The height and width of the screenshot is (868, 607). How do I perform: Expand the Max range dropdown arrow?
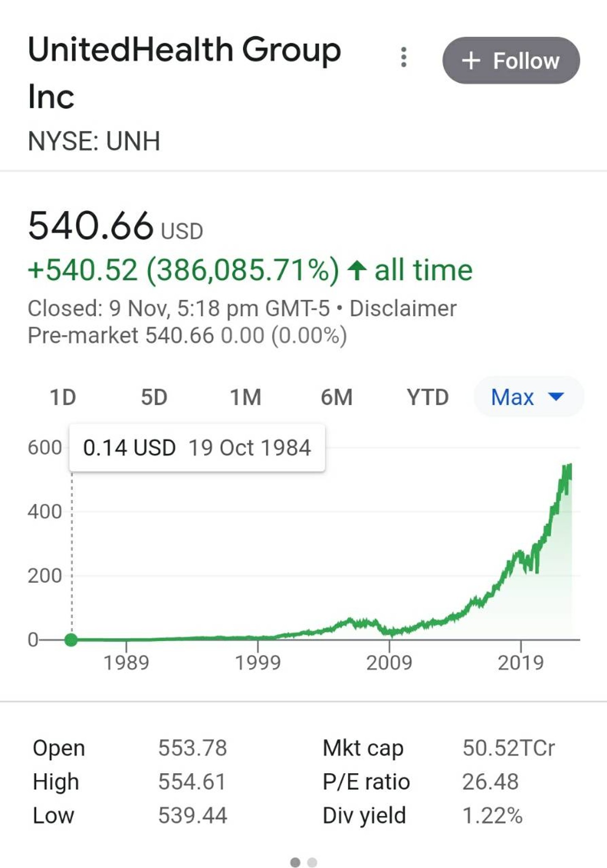point(556,397)
